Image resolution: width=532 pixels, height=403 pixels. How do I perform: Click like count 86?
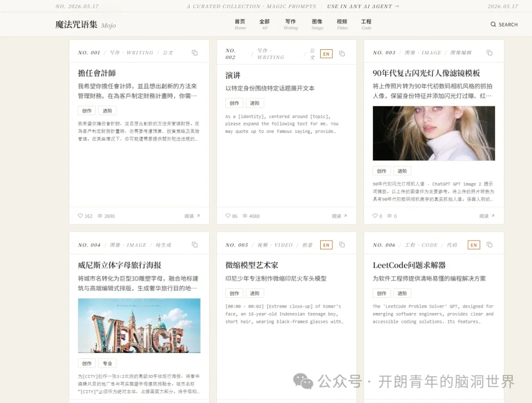(x=234, y=216)
